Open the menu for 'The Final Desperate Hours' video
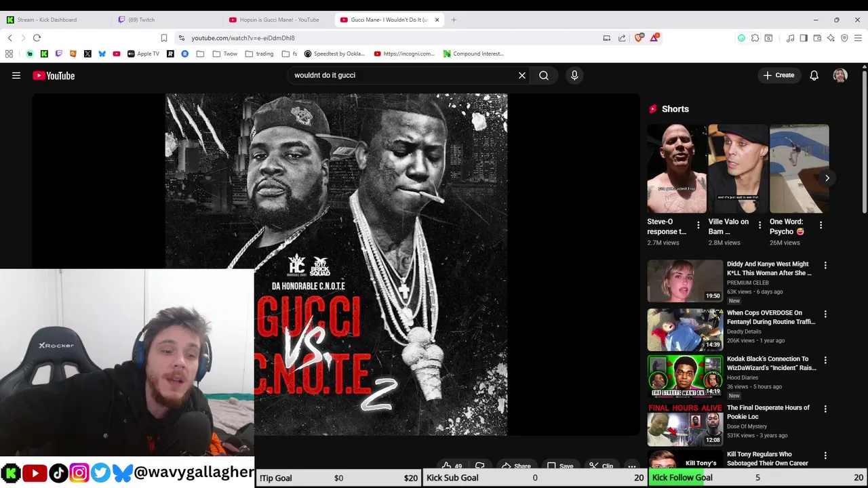The height and width of the screenshot is (488, 868). coord(825,409)
